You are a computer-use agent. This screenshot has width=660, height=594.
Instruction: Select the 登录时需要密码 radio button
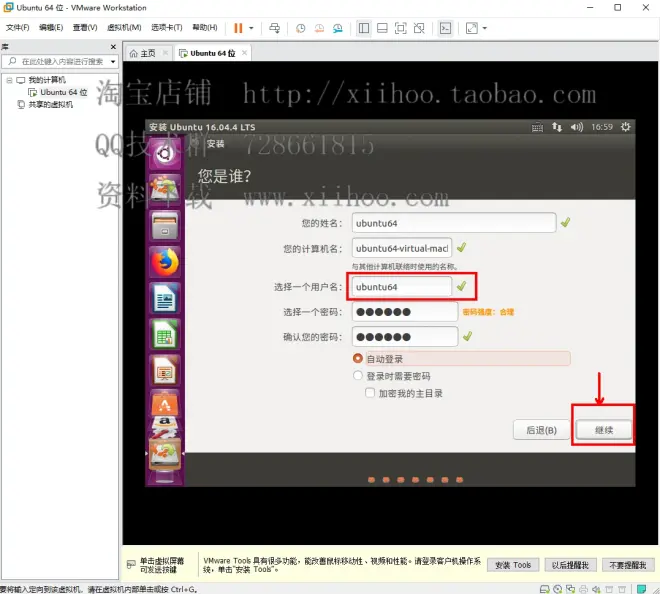point(358,376)
